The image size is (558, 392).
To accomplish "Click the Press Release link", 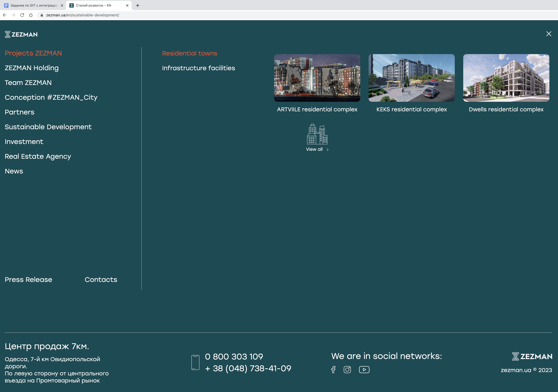I will [28, 279].
